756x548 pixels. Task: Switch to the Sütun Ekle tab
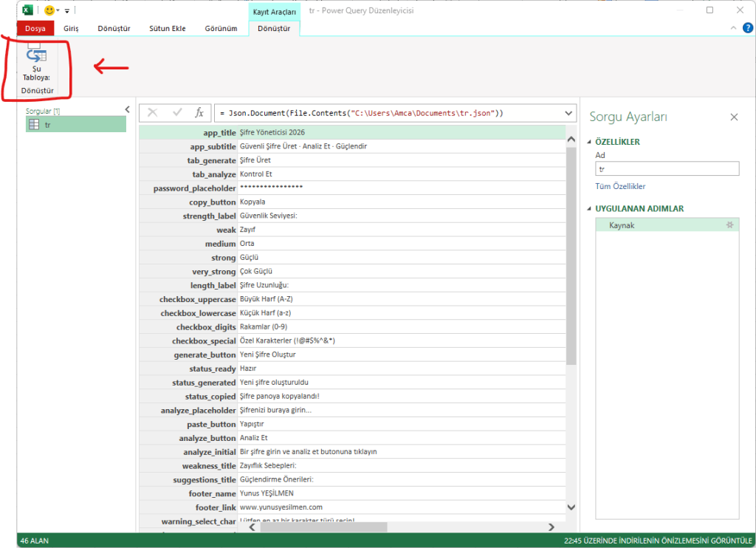[x=168, y=29]
